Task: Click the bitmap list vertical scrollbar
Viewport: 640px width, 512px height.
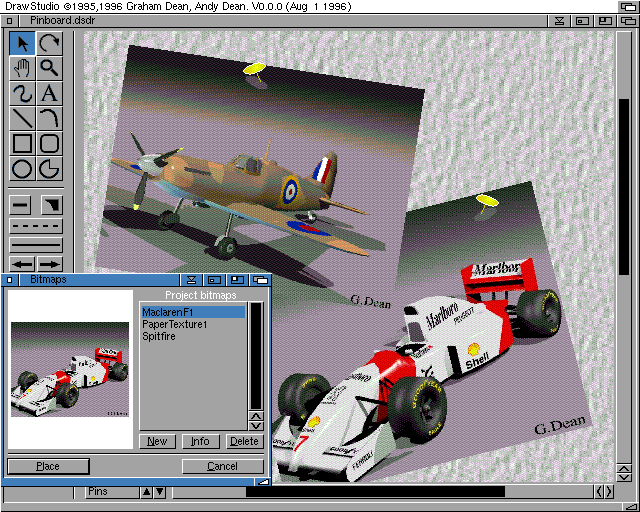Action: click(x=256, y=356)
